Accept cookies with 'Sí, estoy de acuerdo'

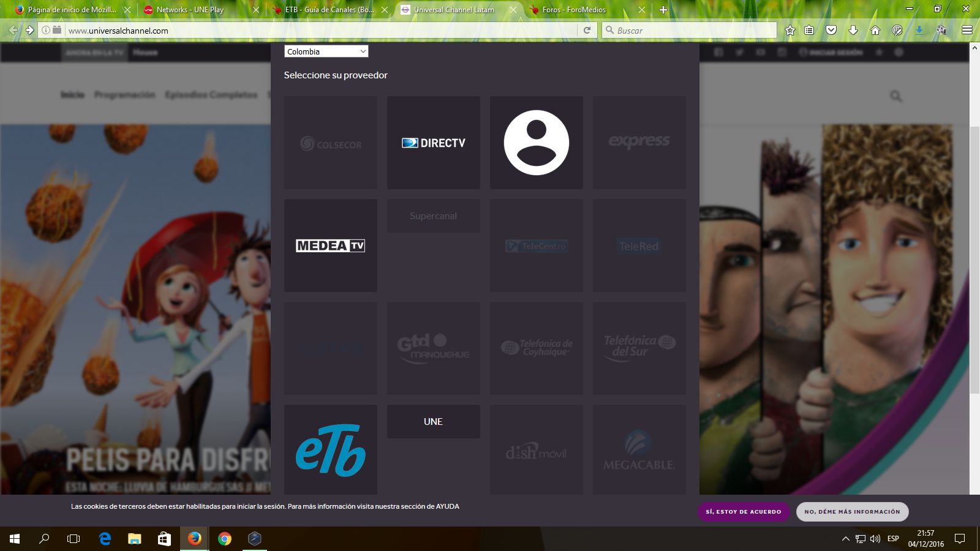743,512
